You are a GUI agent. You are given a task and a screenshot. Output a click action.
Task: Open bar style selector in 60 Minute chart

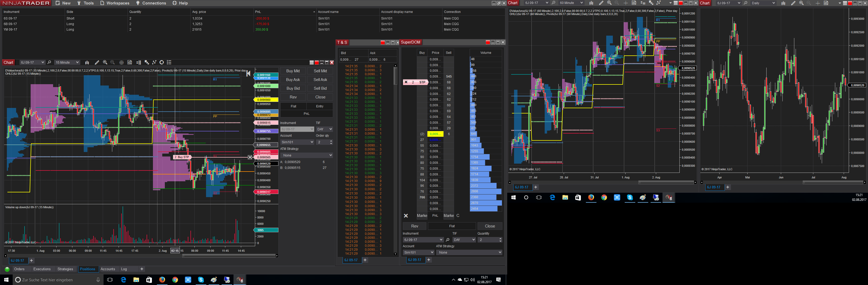click(591, 3)
